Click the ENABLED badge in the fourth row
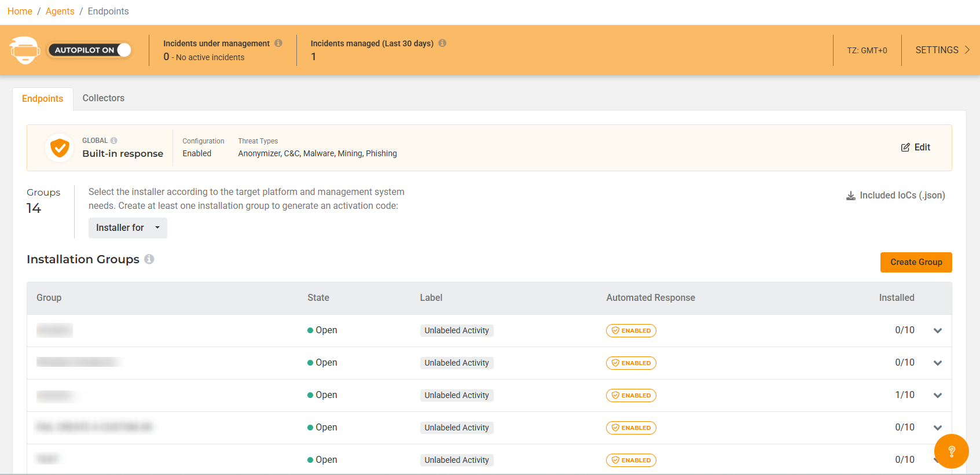This screenshot has height=475, width=980. [631, 428]
